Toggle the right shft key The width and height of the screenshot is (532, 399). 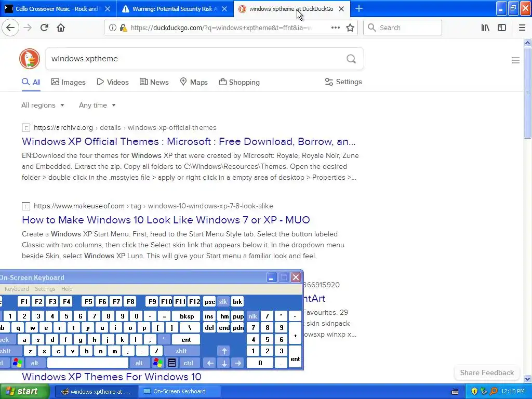(x=181, y=351)
